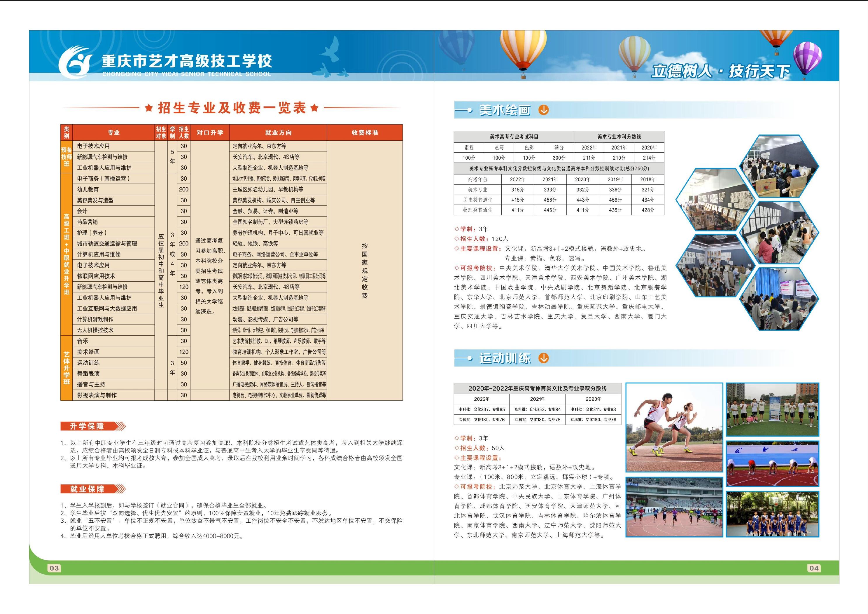This screenshot has width=868, height=614.
Task: Click the 专科批：文化180、专业76 cell
Action: [x=482, y=420]
